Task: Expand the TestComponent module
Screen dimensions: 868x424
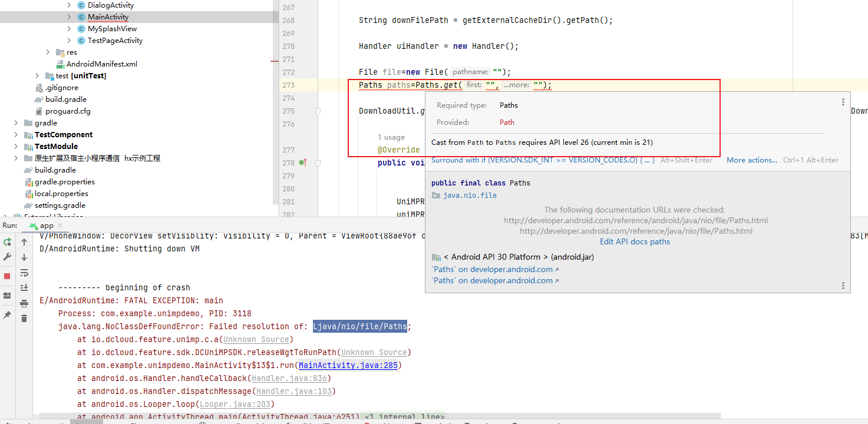Action: pyautogui.click(x=16, y=135)
